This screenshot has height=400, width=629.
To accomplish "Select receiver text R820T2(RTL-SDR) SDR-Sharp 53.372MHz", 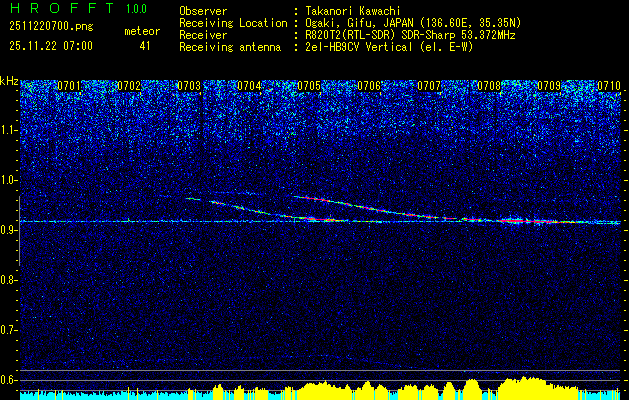I will click(x=410, y=35).
